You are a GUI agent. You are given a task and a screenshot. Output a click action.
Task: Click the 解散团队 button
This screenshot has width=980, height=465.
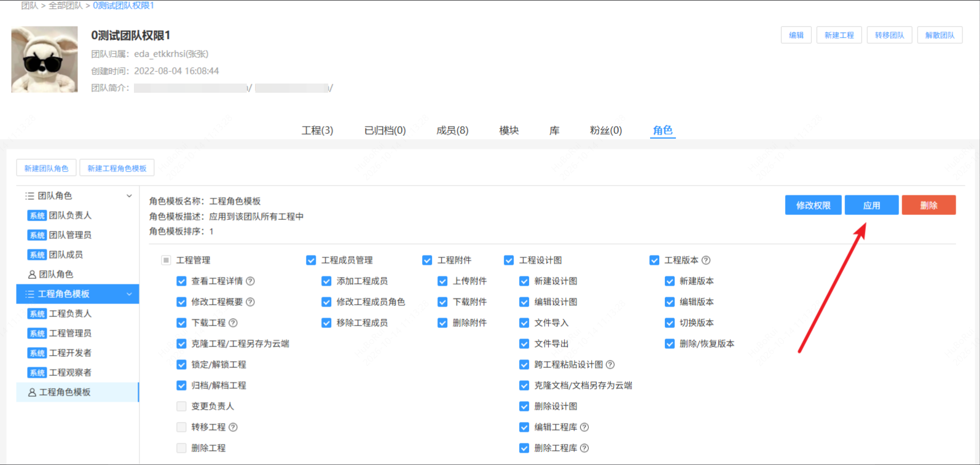coord(940,35)
